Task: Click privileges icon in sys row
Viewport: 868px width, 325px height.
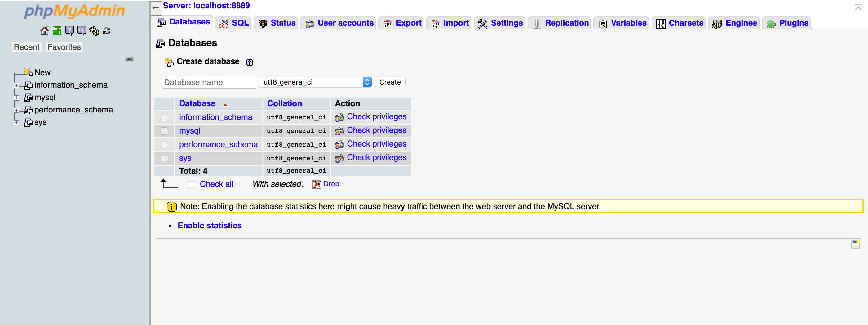Action: point(340,158)
